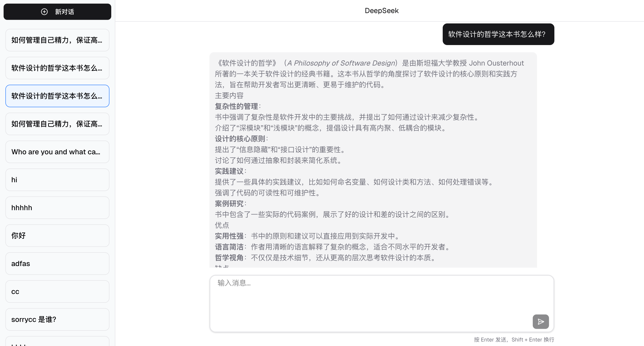This screenshot has height=346, width=644.
Task: Click the 复杂性的管理 bold heading in reply
Action: (236, 106)
